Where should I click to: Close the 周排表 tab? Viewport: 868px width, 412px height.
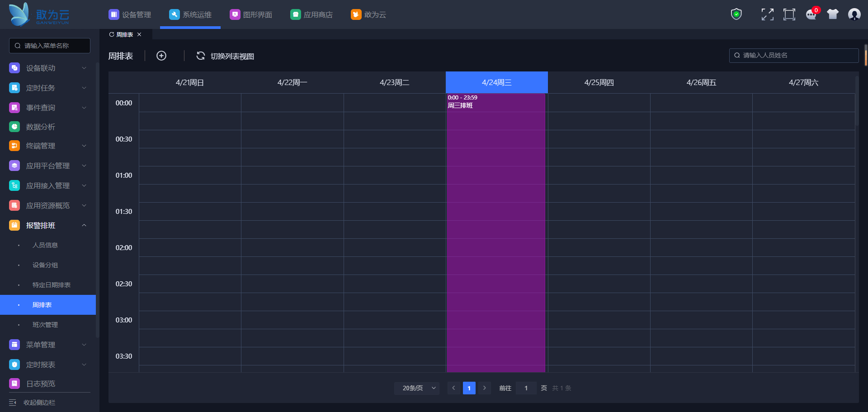(139, 34)
